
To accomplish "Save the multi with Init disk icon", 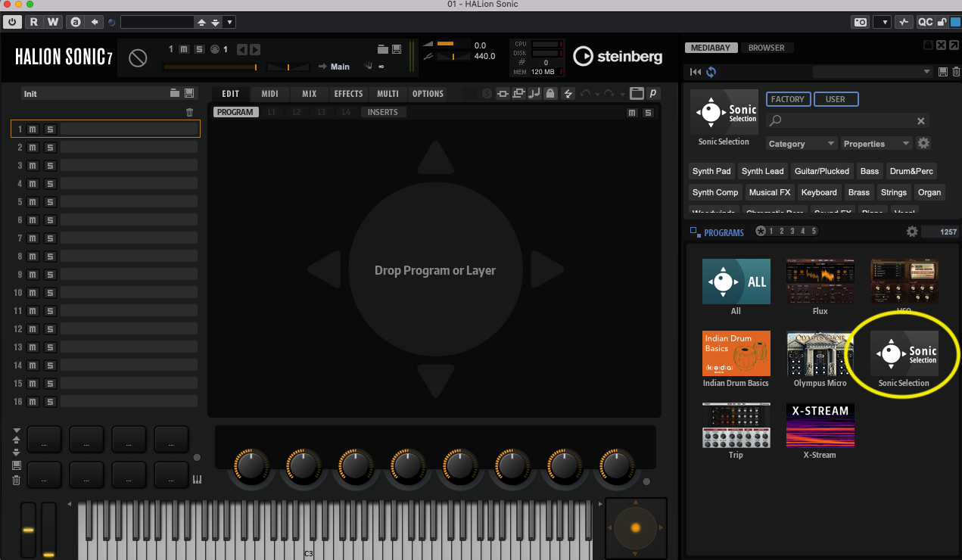I will tap(189, 94).
